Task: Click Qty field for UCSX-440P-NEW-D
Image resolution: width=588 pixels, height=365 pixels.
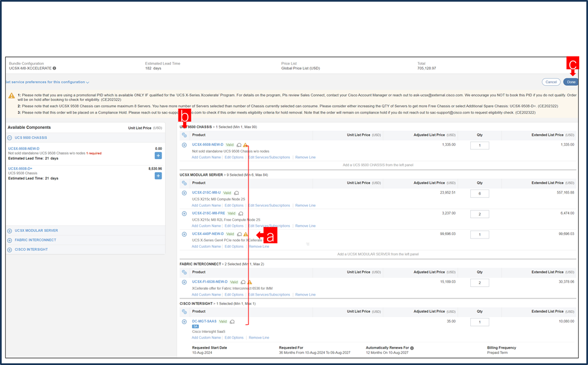Action: [480, 234]
